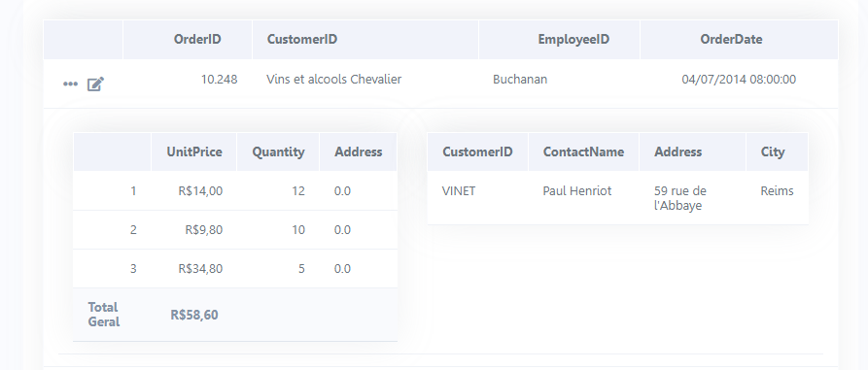Click the ContactName column header

coord(583,152)
